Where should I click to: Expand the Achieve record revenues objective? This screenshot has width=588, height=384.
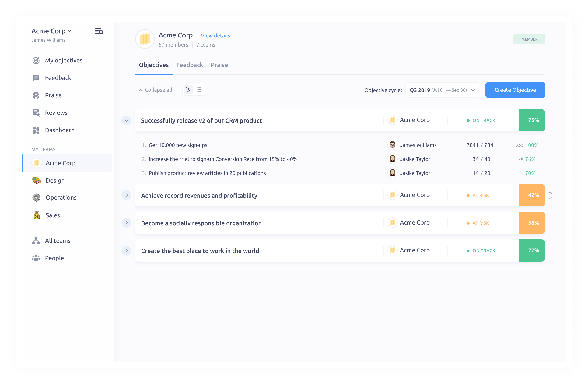(x=127, y=195)
